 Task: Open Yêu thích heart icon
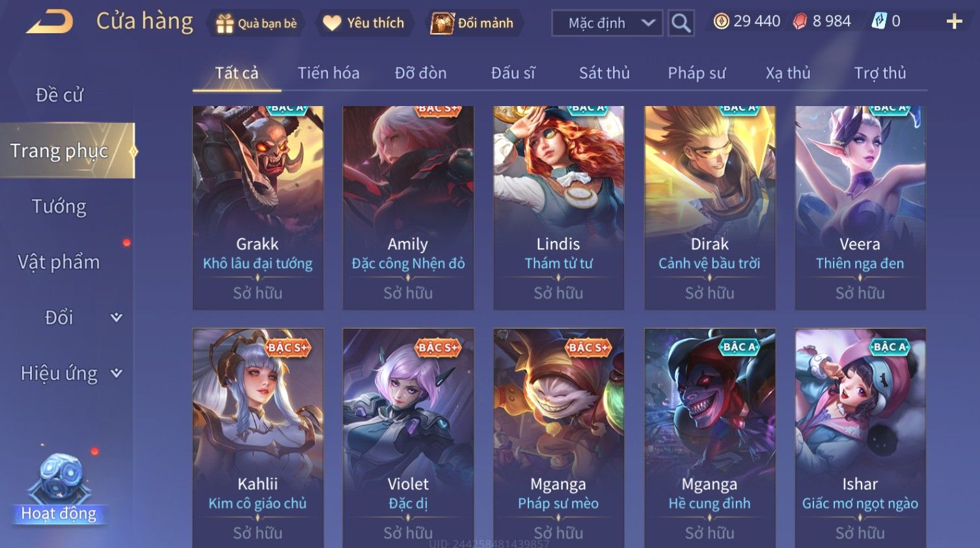click(332, 23)
